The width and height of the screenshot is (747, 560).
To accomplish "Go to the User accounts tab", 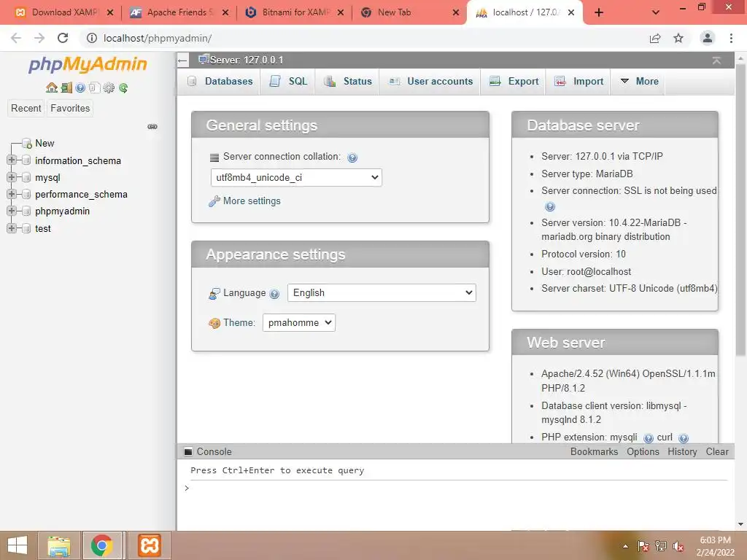I will 430,82.
